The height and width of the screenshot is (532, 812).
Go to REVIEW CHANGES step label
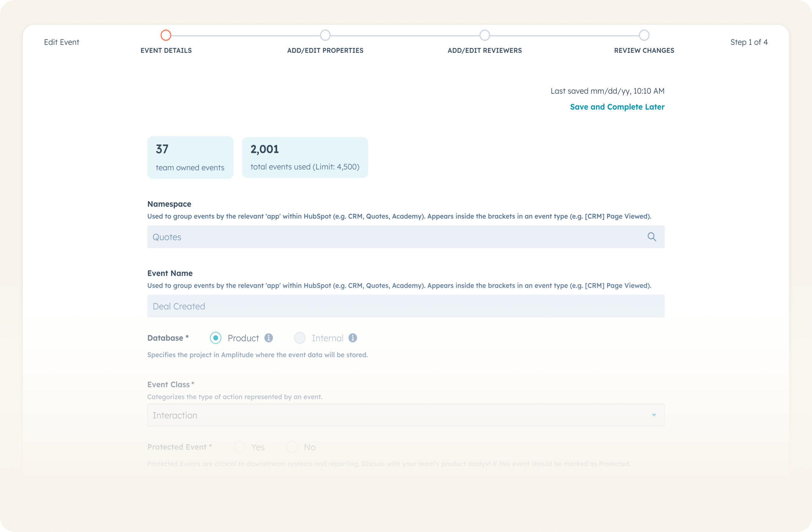point(644,51)
